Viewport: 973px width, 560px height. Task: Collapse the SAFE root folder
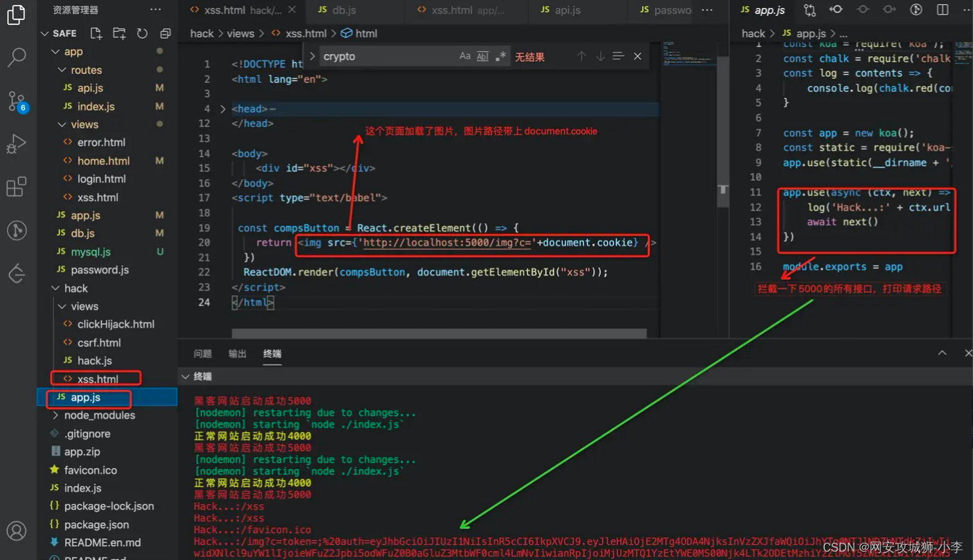[44, 33]
